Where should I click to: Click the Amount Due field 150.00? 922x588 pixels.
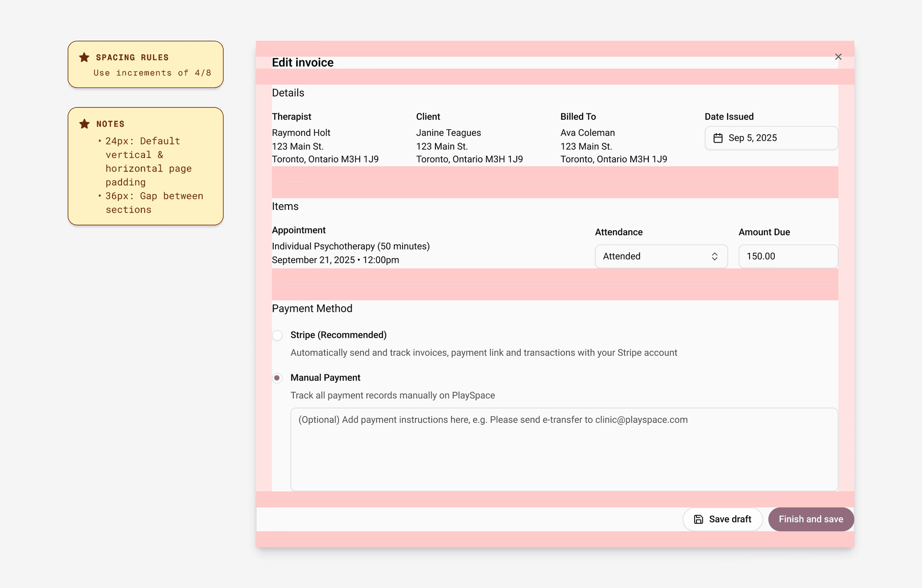click(x=787, y=256)
